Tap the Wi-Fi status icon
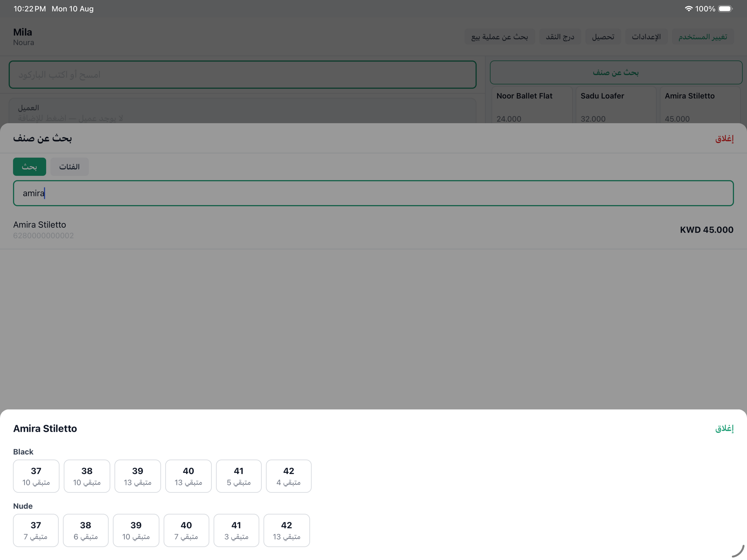 688,9
